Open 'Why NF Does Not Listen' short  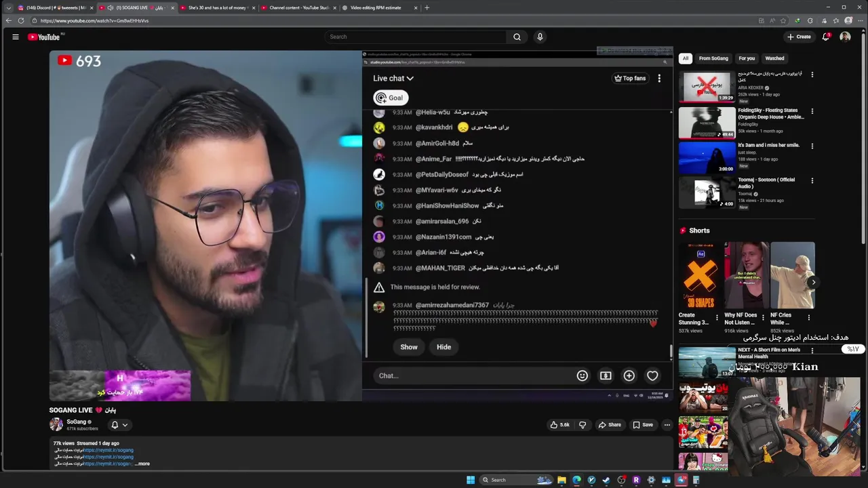coord(747,275)
